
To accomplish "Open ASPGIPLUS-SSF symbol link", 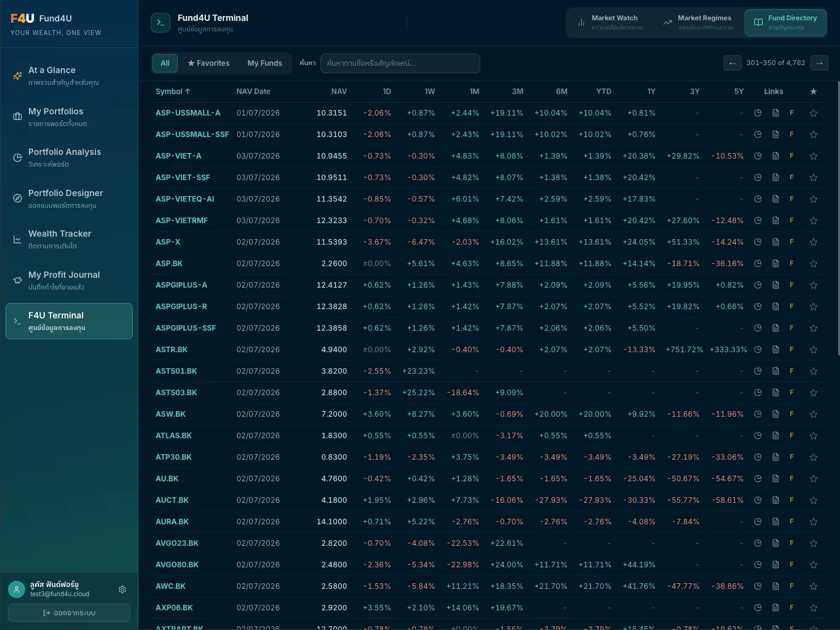I will click(x=186, y=328).
